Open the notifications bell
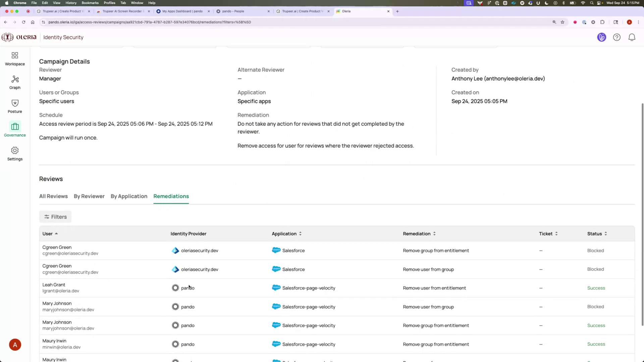 pyautogui.click(x=632, y=37)
